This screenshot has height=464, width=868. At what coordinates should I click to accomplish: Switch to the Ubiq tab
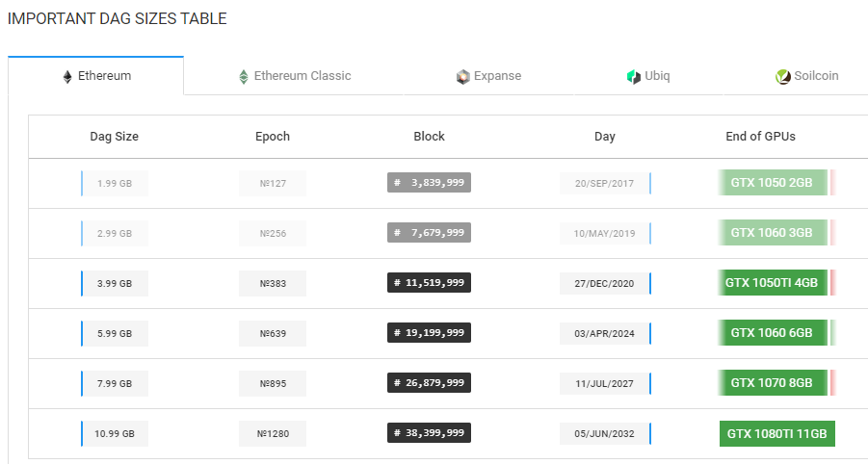[x=648, y=76]
